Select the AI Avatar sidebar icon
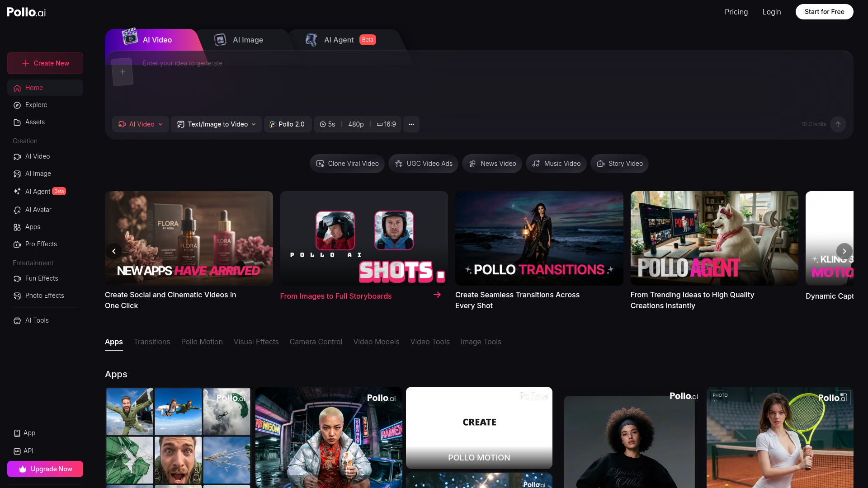Viewport: 868px width, 488px height. [17, 210]
